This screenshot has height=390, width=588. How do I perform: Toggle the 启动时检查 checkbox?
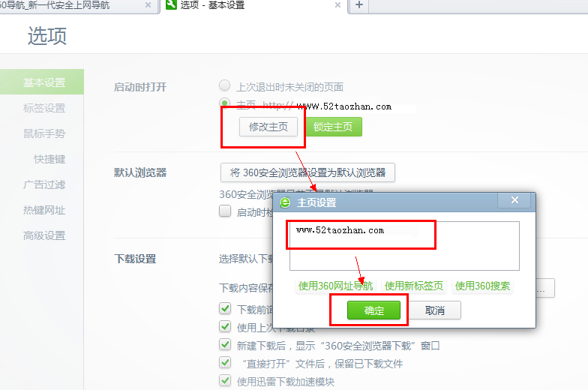tap(225, 211)
